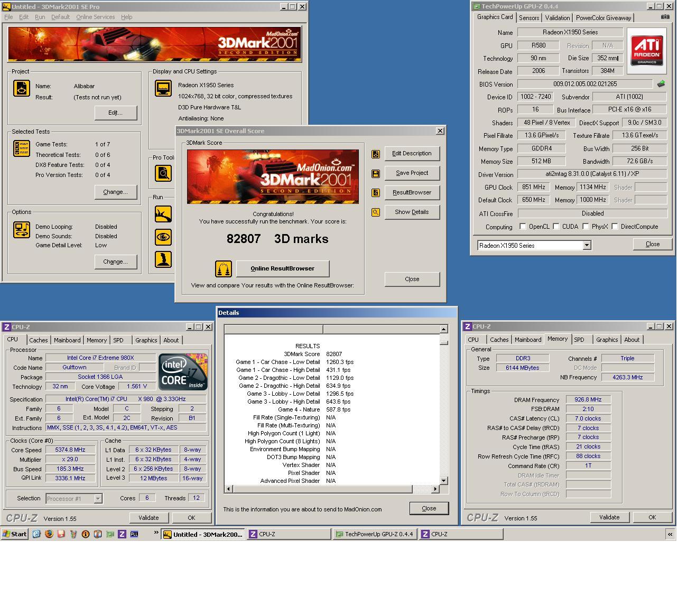Image resolution: width=687 pixels, height=616 pixels.
Task: Open the Help menu in 3DMark2001
Action: tap(127, 17)
